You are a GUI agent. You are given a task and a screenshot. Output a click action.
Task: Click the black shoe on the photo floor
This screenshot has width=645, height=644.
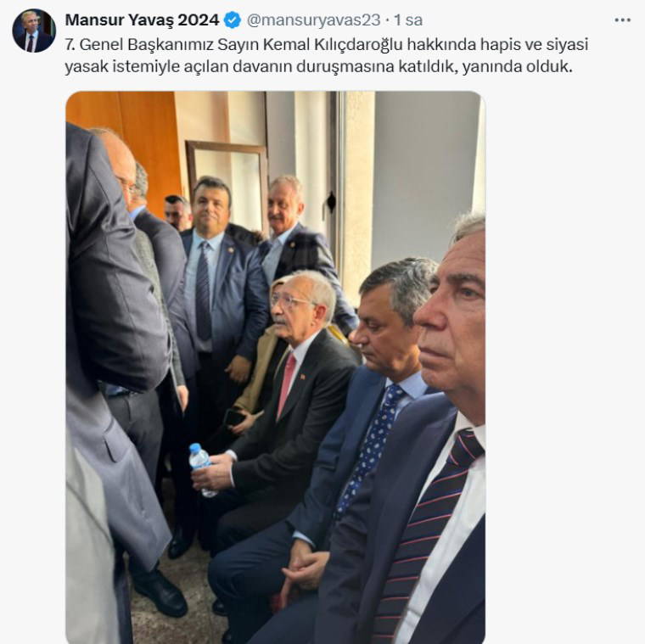(x=160, y=591)
